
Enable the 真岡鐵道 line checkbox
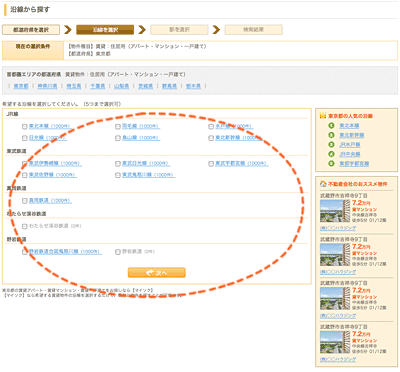pyautogui.click(x=24, y=201)
